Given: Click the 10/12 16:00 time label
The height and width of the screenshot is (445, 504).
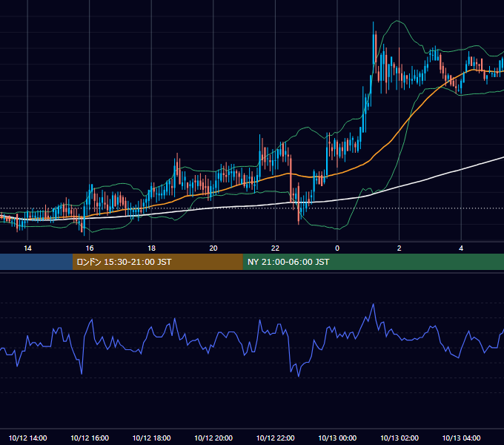Looking at the screenshot, I should pyautogui.click(x=90, y=438).
